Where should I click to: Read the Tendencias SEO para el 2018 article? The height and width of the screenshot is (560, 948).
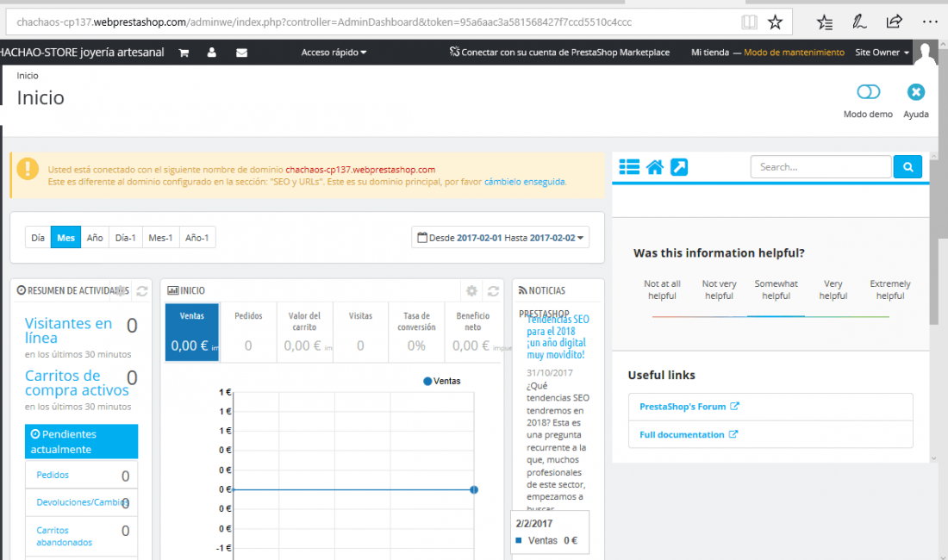pyautogui.click(x=558, y=337)
